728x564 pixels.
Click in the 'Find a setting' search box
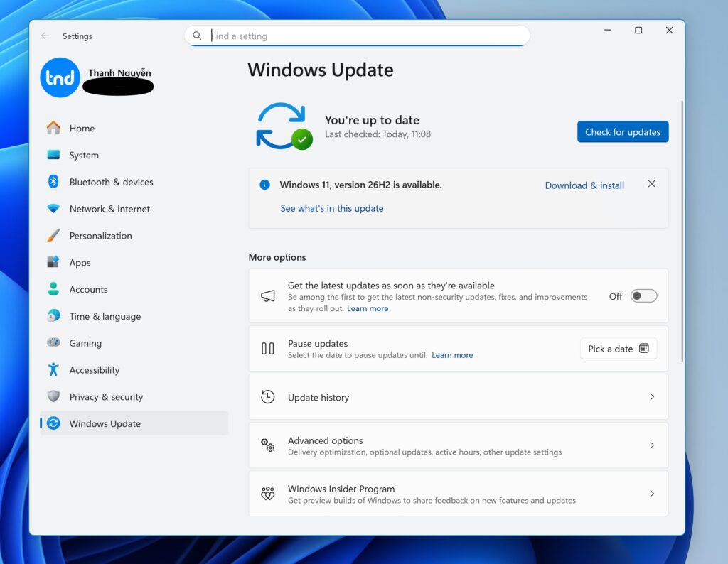pyautogui.click(x=357, y=36)
